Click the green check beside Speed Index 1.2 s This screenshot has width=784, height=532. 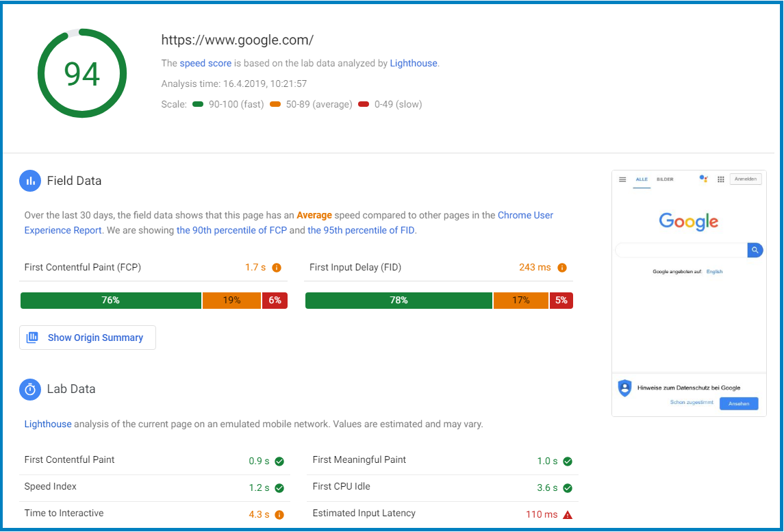coord(279,488)
